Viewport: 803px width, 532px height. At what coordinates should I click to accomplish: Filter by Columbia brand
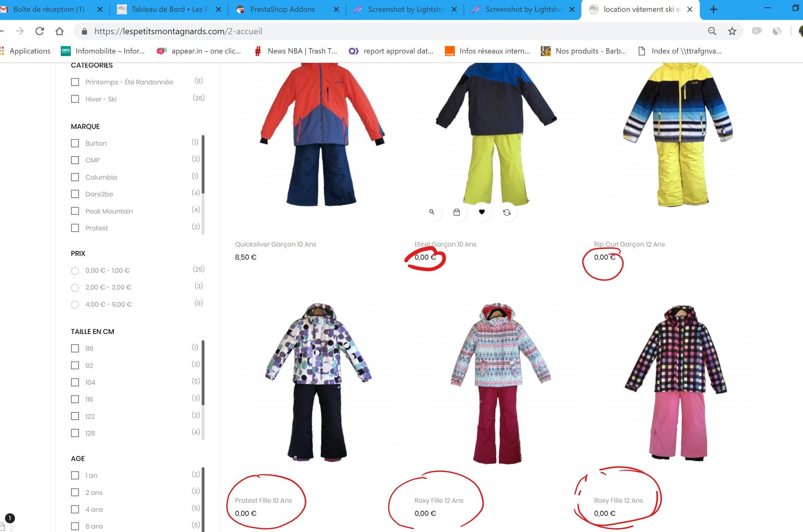point(75,177)
